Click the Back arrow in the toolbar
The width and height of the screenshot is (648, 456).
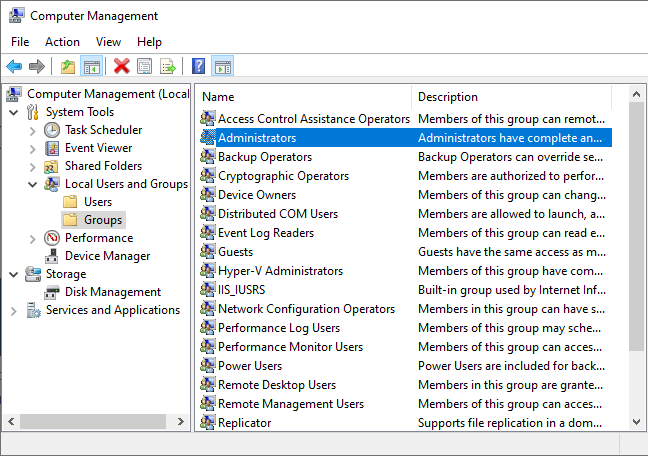tap(14, 67)
